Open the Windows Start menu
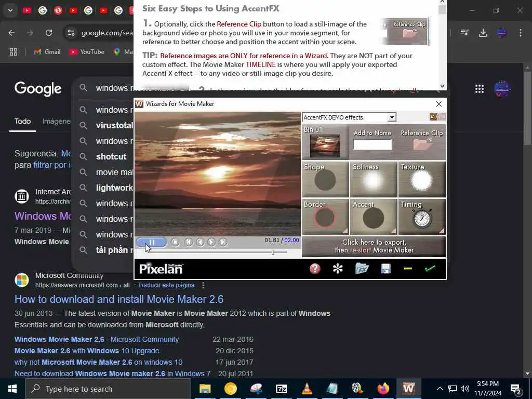Viewport: 532px width, 399px height. coord(12,389)
